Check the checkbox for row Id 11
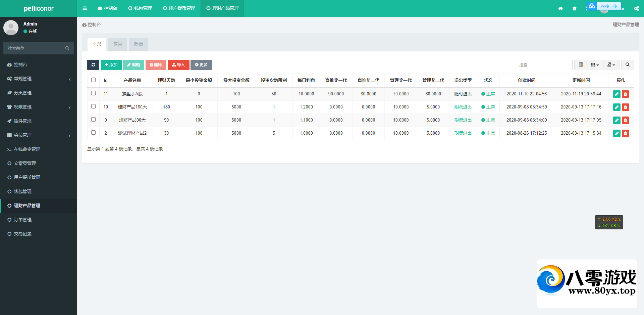 click(x=93, y=93)
